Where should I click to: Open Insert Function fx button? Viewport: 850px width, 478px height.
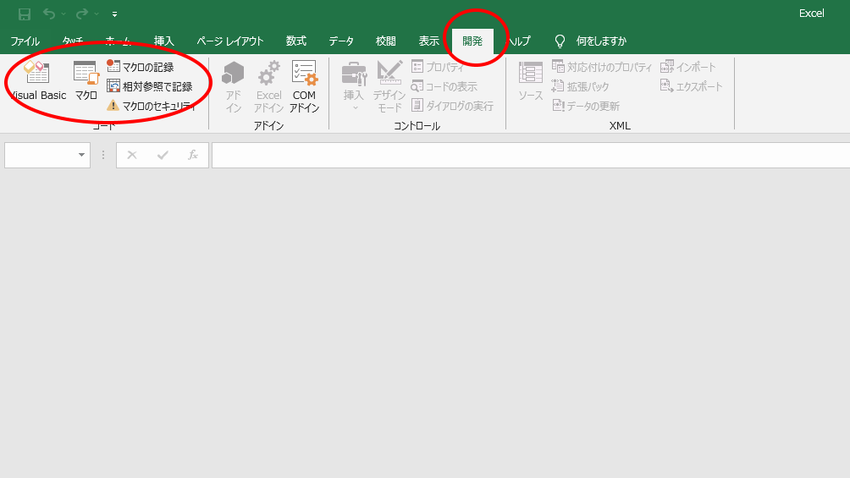tap(192, 155)
